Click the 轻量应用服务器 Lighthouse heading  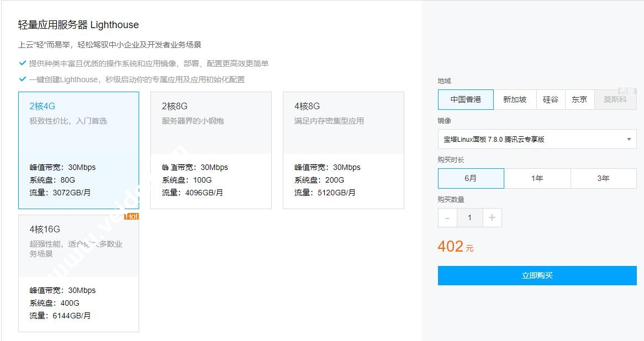[x=78, y=25]
